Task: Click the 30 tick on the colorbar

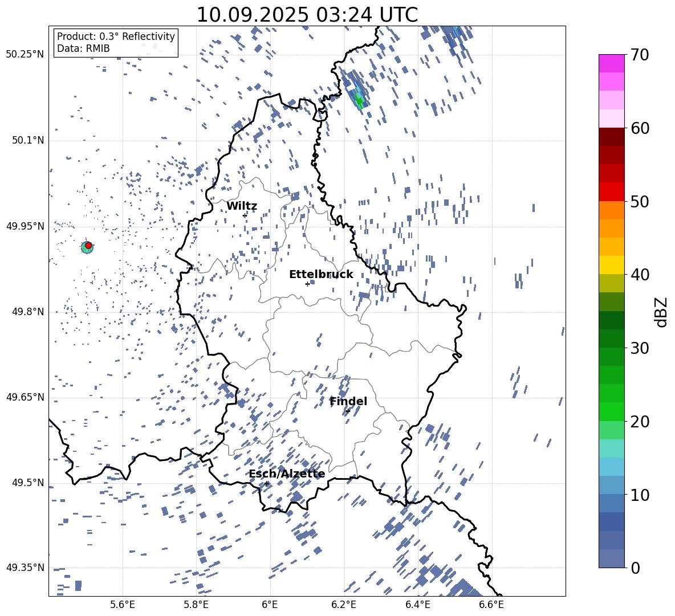Action: coord(640,348)
